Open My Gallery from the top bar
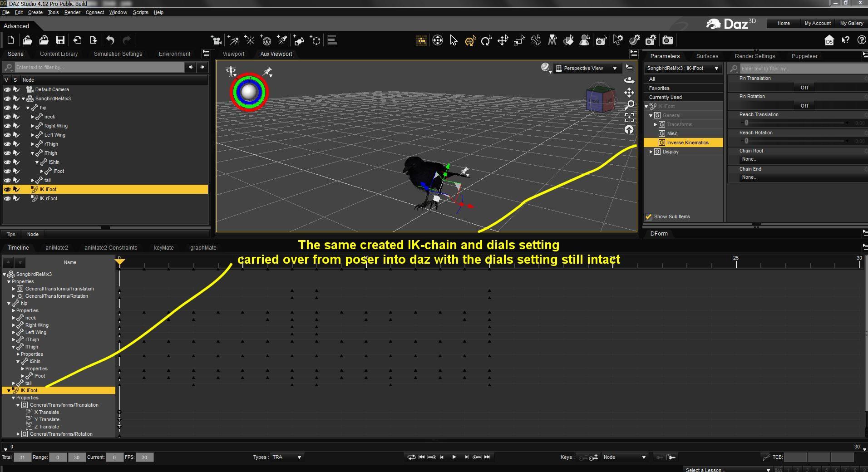Viewport: 868px width, 472px height. coord(852,23)
